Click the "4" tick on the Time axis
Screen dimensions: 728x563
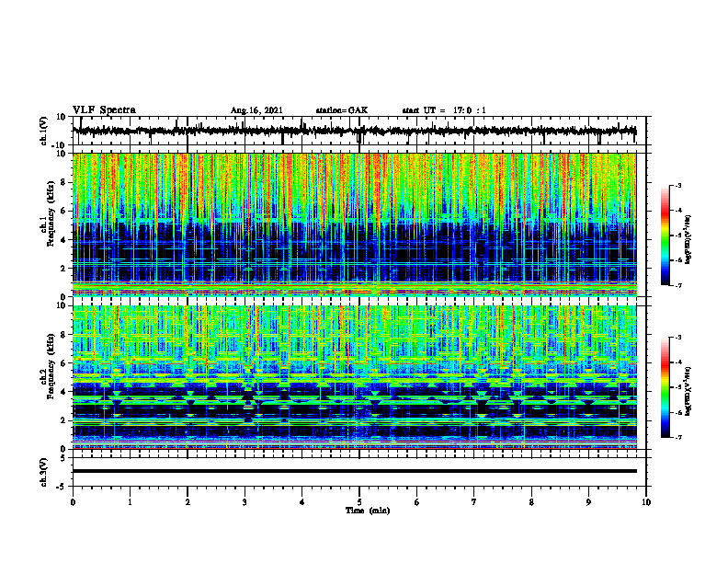(x=302, y=502)
